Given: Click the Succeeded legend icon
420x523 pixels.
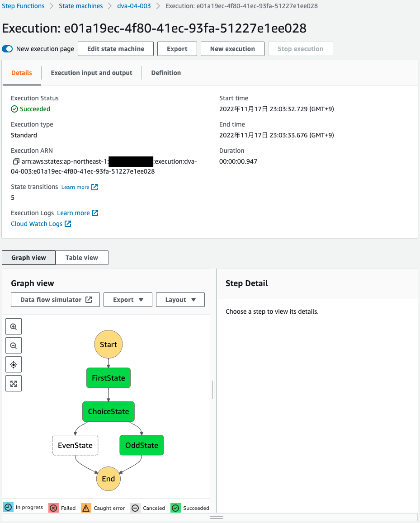Looking at the screenshot, I should pos(175,508).
